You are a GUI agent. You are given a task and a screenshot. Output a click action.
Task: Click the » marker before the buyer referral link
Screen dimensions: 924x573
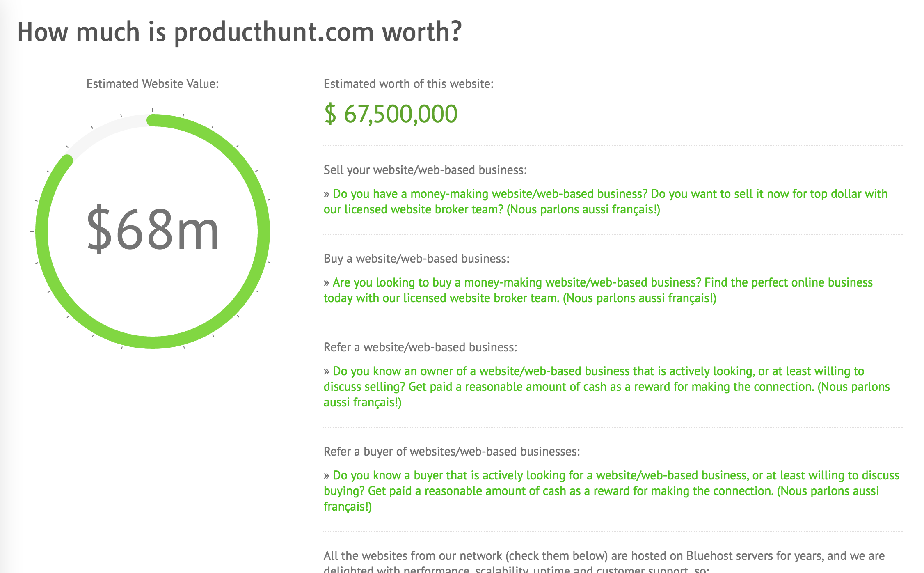(327, 476)
